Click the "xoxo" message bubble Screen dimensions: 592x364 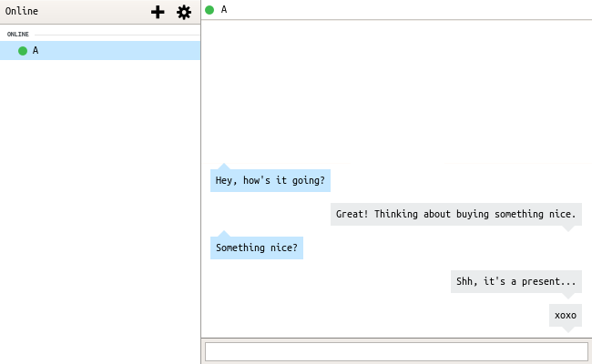click(x=566, y=315)
